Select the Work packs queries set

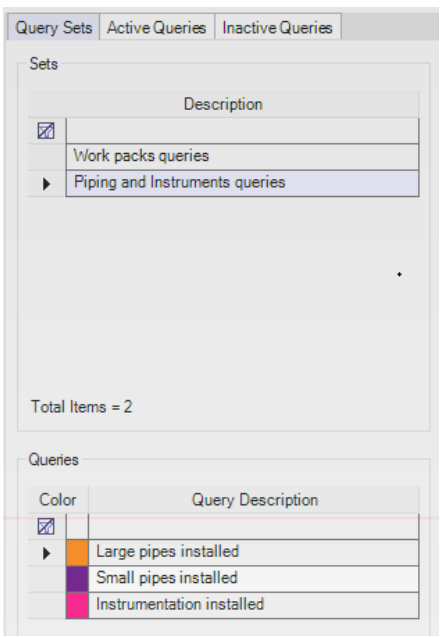pyautogui.click(x=242, y=157)
